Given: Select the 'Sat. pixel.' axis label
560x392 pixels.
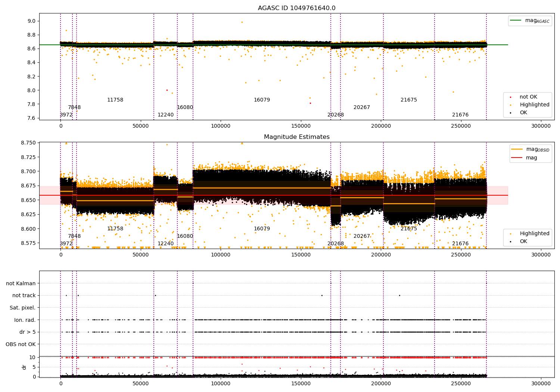Looking at the screenshot, I should [x=23, y=308].
